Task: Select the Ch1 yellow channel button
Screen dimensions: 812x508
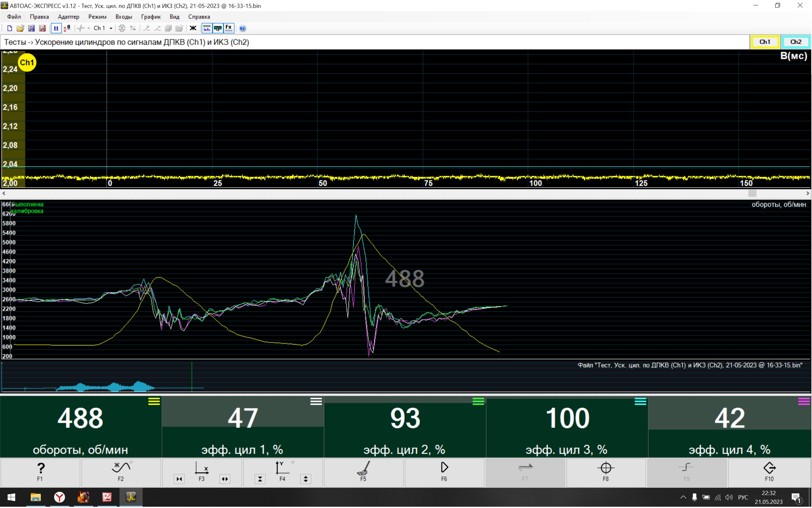Action: pyautogui.click(x=764, y=42)
